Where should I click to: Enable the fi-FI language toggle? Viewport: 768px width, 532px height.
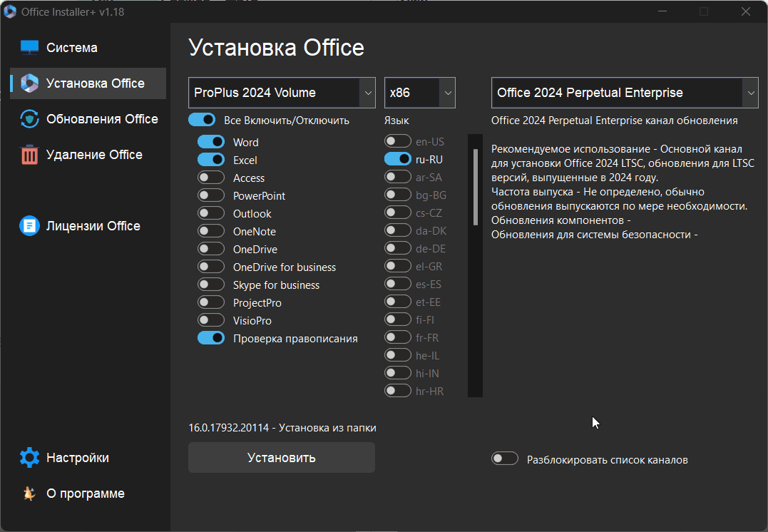(x=398, y=319)
